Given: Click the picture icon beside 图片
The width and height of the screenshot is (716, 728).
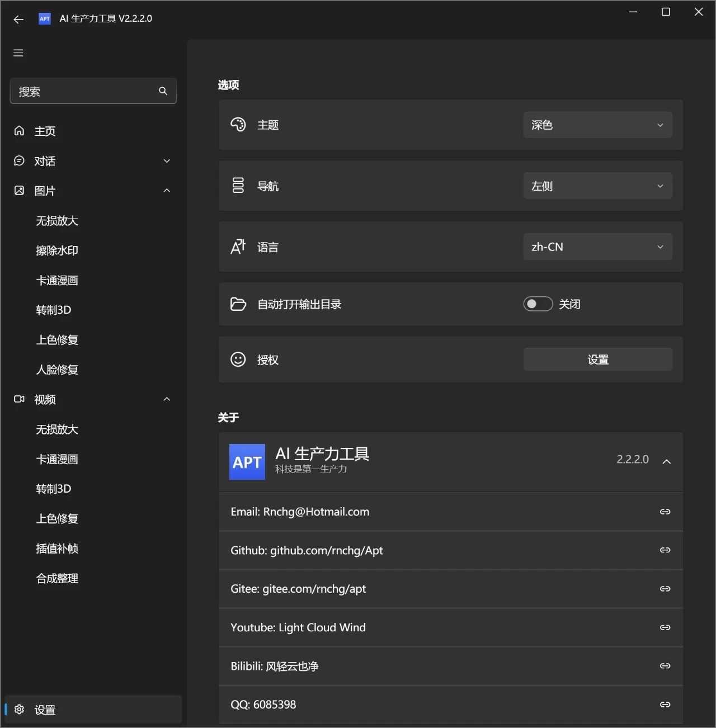Looking at the screenshot, I should point(19,191).
